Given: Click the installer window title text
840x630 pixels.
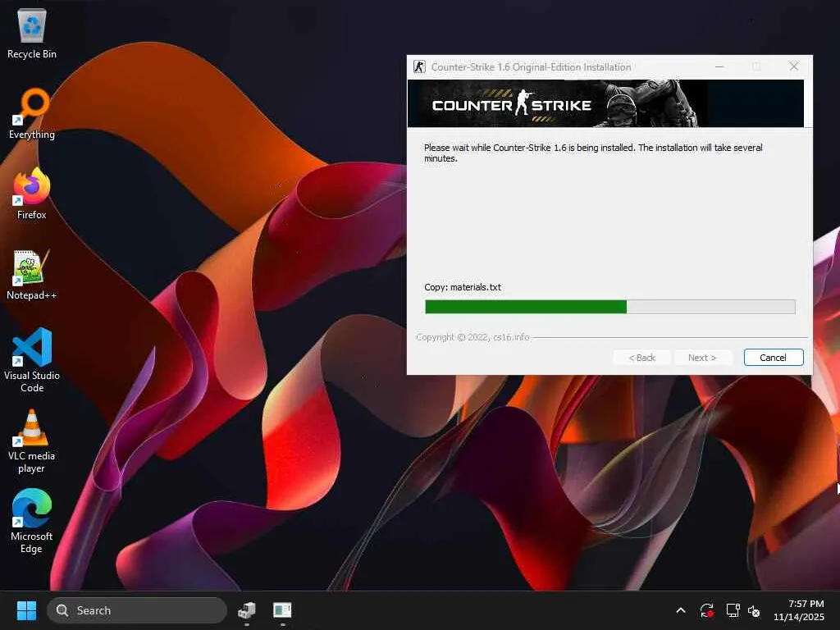Looking at the screenshot, I should click(x=531, y=67).
